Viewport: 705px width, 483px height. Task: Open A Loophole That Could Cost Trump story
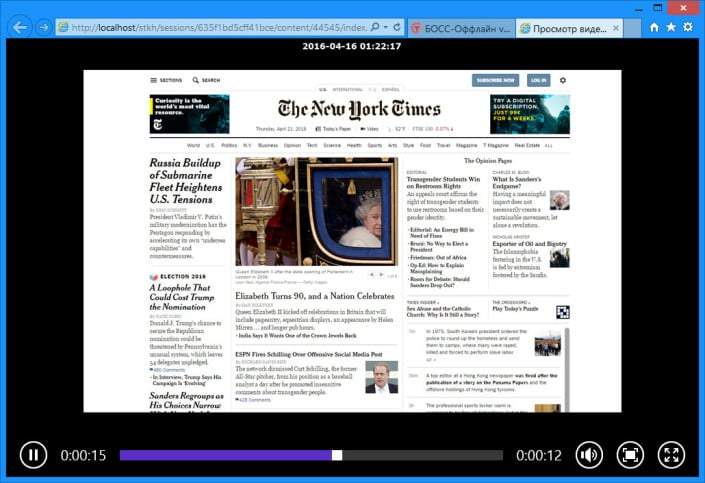[x=182, y=297]
